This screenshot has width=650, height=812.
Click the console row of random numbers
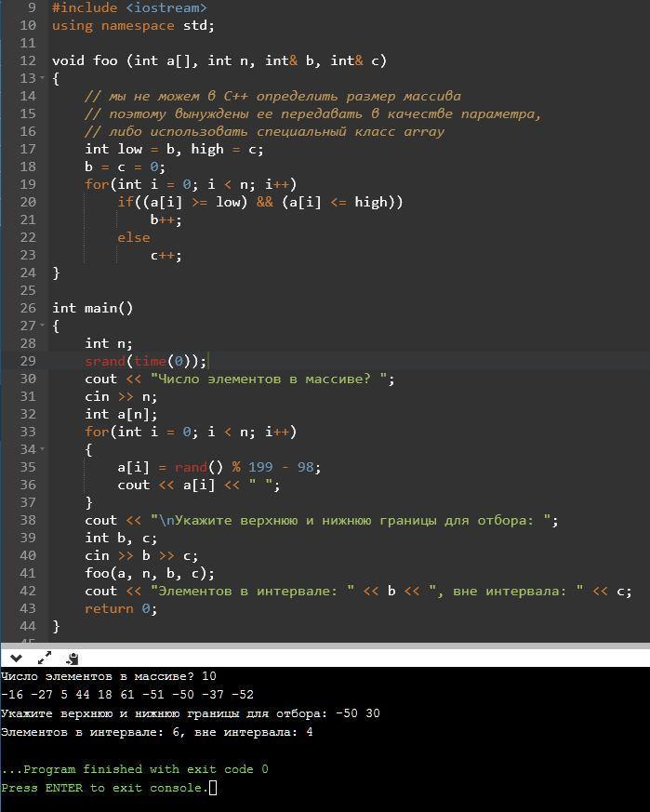click(x=126, y=695)
